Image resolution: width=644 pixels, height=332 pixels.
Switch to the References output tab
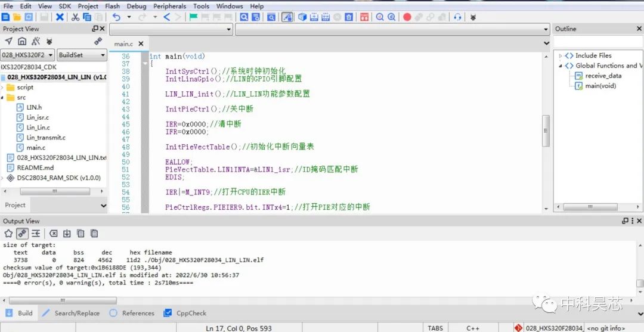[132, 313]
